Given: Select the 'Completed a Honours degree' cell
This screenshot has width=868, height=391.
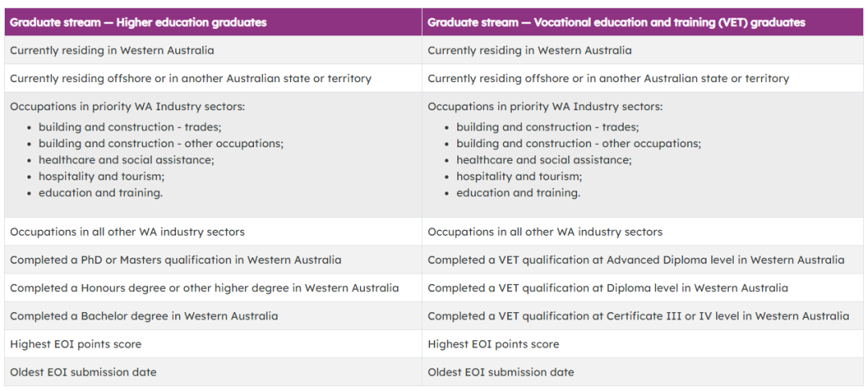Looking at the screenshot, I should 204,288.
